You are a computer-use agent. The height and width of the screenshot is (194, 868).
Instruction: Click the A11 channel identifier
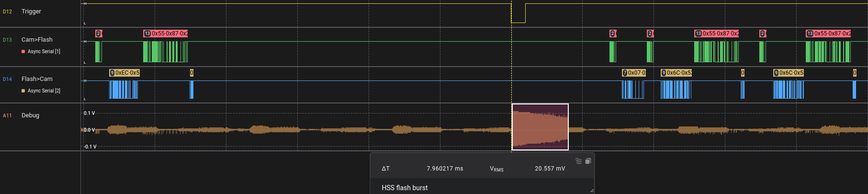(7, 115)
